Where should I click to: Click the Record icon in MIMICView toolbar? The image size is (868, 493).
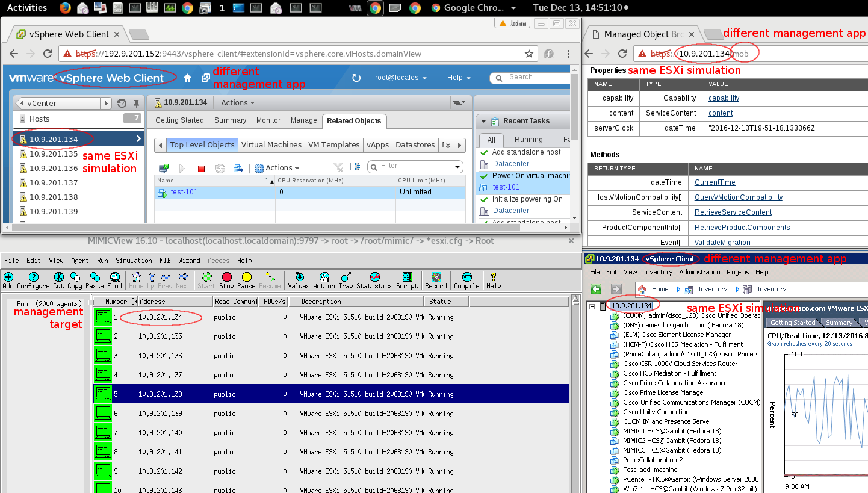click(x=436, y=278)
